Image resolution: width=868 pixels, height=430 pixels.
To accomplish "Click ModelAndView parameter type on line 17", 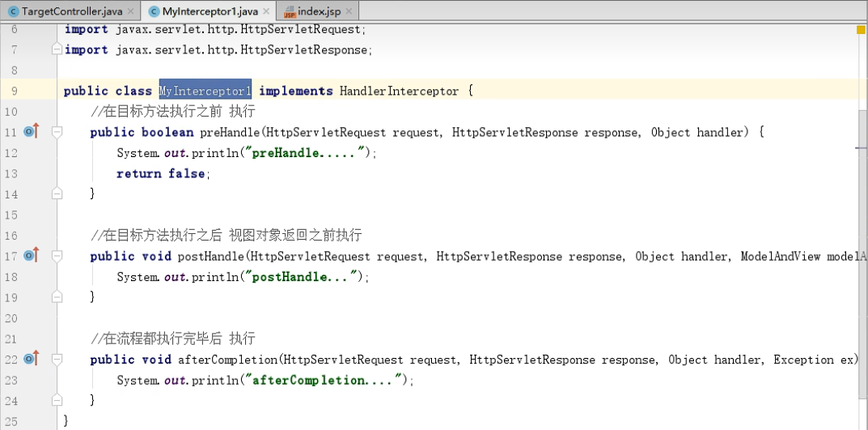I will point(781,256).
